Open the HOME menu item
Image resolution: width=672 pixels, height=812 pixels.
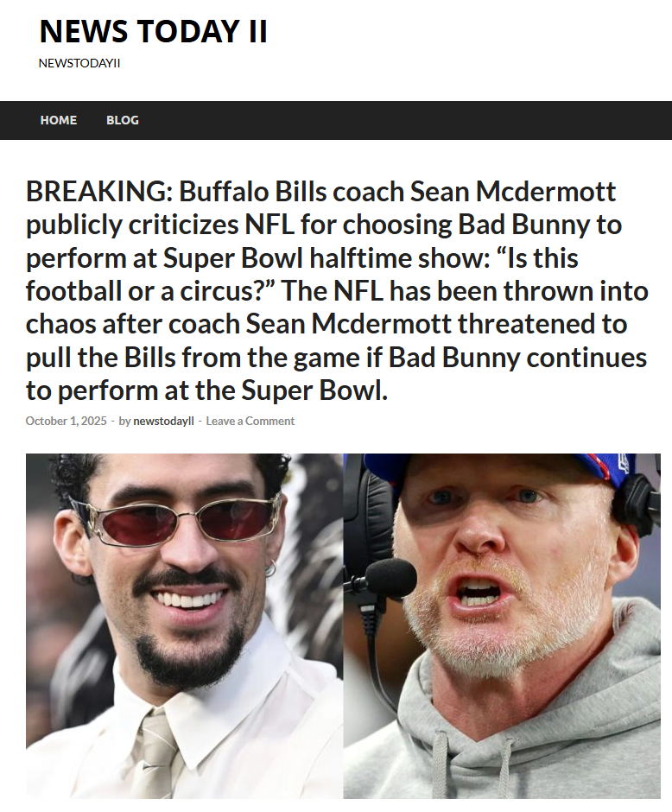(58, 120)
